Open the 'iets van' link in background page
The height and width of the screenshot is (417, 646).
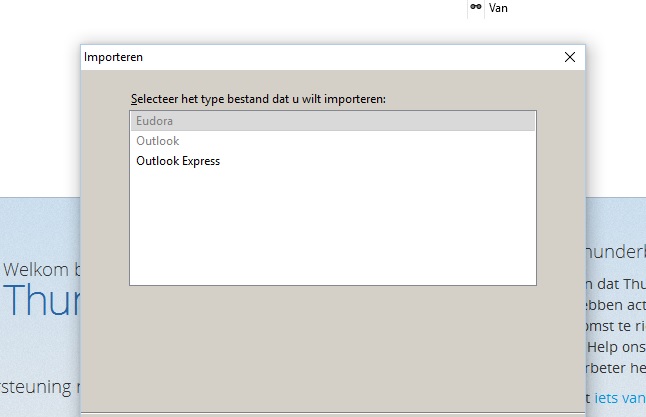[x=620, y=398]
